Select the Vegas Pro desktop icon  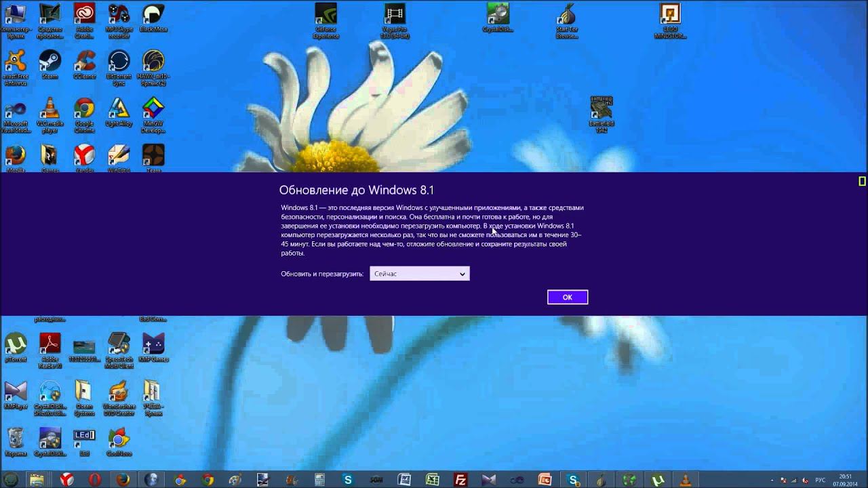395,21
